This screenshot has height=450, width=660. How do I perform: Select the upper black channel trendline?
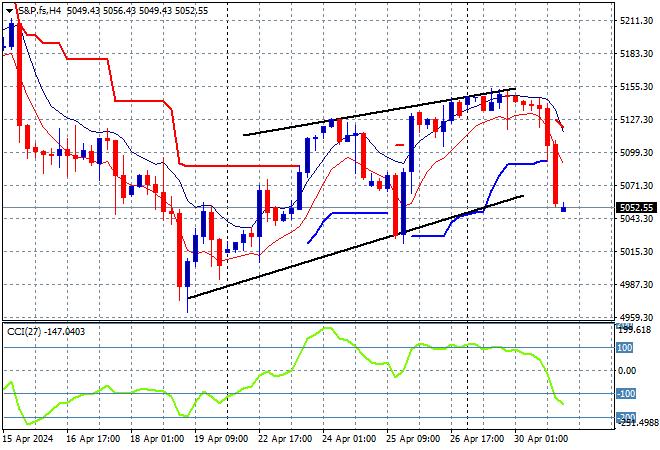pyautogui.click(x=379, y=112)
